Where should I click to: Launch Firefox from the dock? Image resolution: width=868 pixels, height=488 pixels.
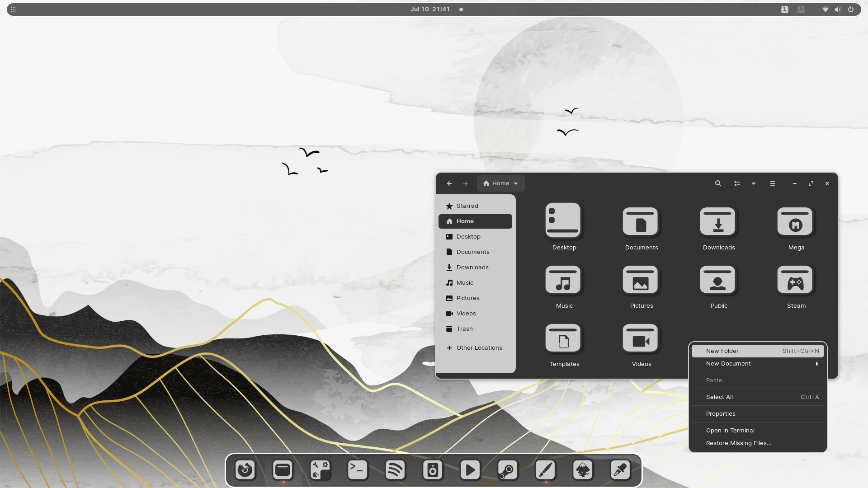click(245, 470)
